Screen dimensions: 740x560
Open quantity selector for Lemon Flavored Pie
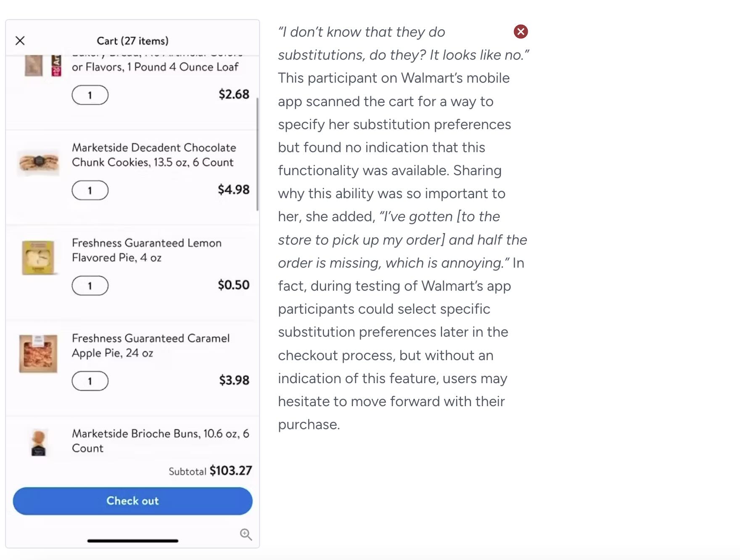[90, 286]
